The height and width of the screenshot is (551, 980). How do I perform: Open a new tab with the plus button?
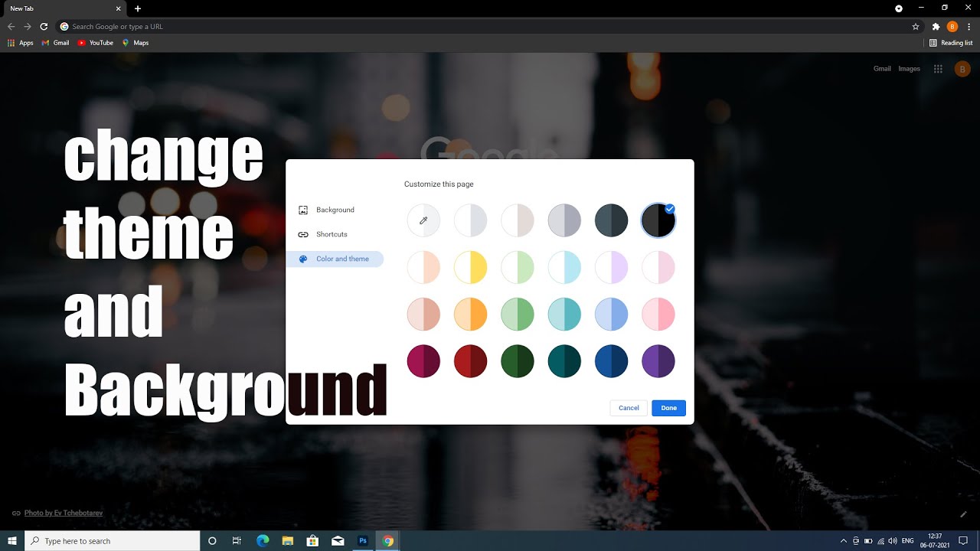138,8
